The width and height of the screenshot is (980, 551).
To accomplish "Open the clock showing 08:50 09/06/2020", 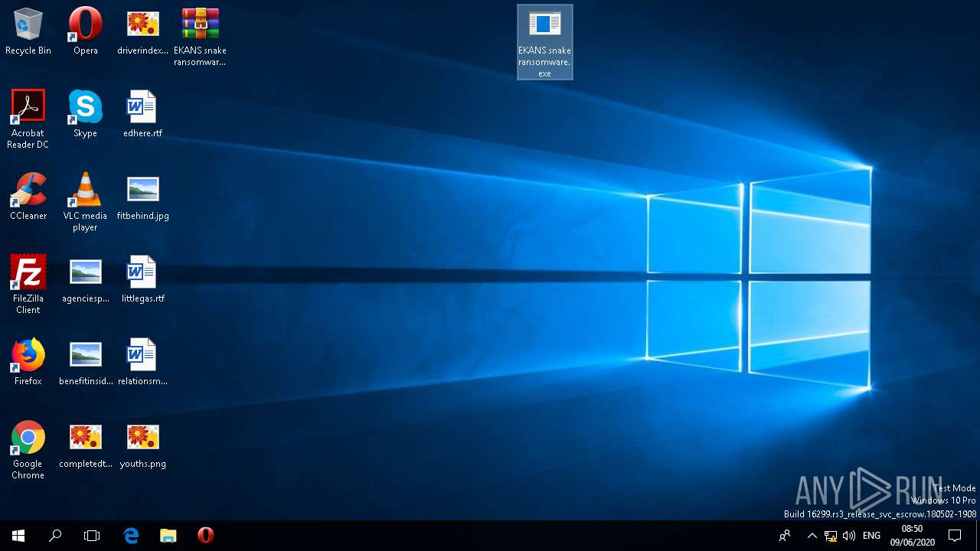I will point(912,536).
